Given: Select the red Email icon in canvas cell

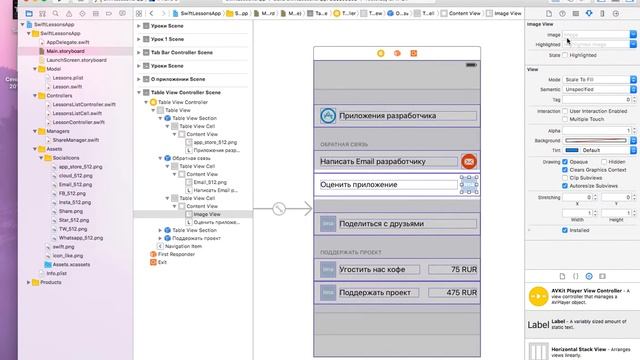Looking at the screenshot, I should click(x=469, y=162).
